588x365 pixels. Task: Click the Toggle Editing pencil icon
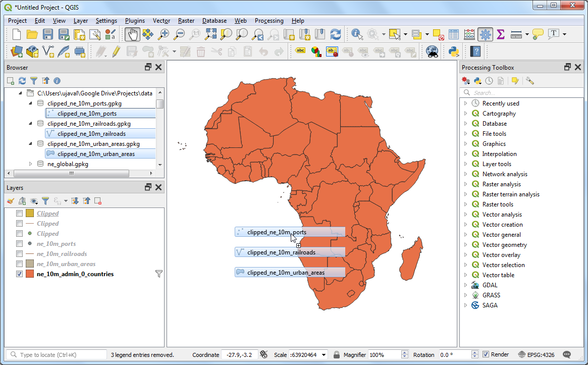(116, 51)
